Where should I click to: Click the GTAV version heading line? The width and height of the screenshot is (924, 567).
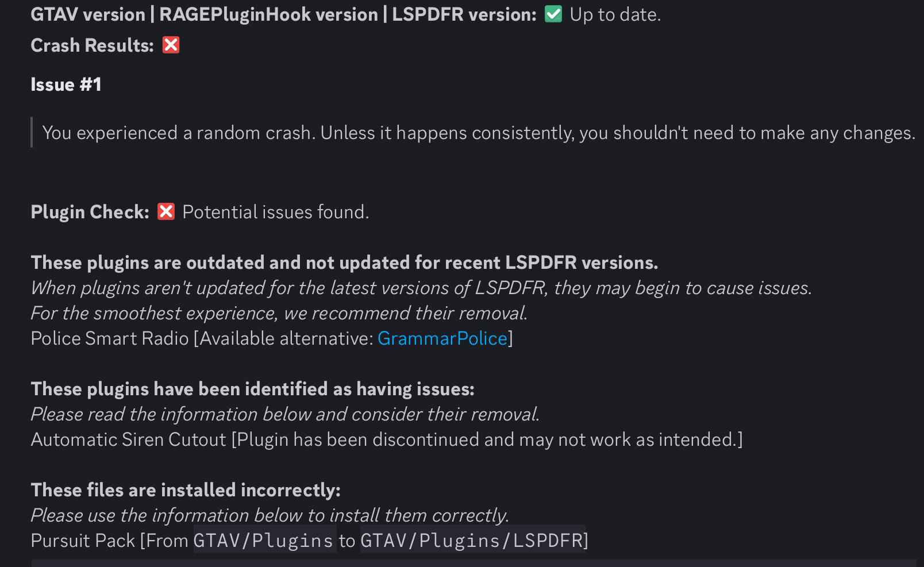[283, 14]
